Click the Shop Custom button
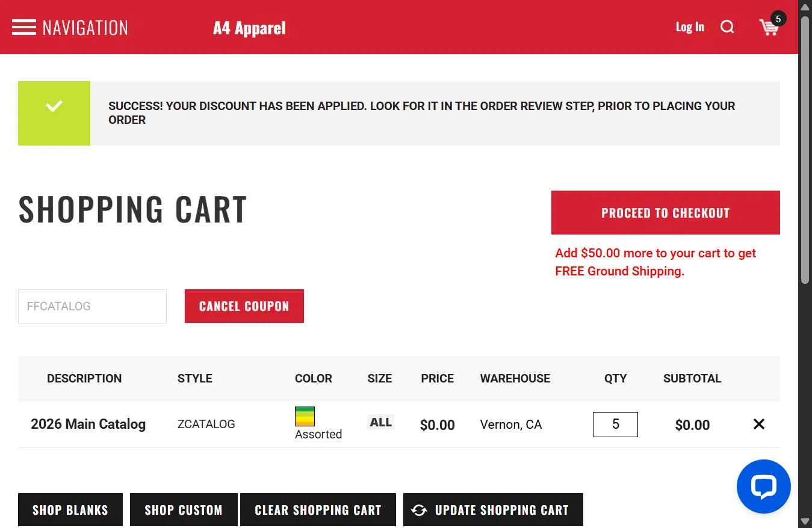812x528 pixels. 184,510
